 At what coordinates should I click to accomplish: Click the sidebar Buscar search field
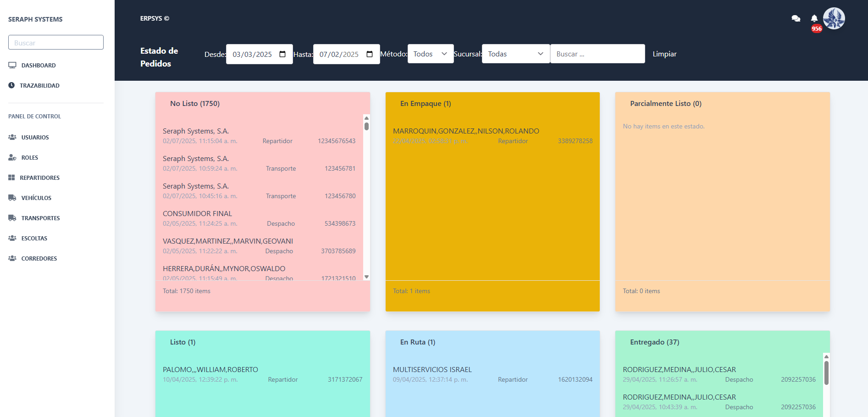56,43
